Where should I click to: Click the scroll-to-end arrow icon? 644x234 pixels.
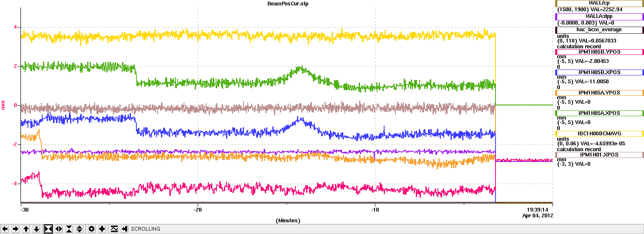[x=125, y=229]
